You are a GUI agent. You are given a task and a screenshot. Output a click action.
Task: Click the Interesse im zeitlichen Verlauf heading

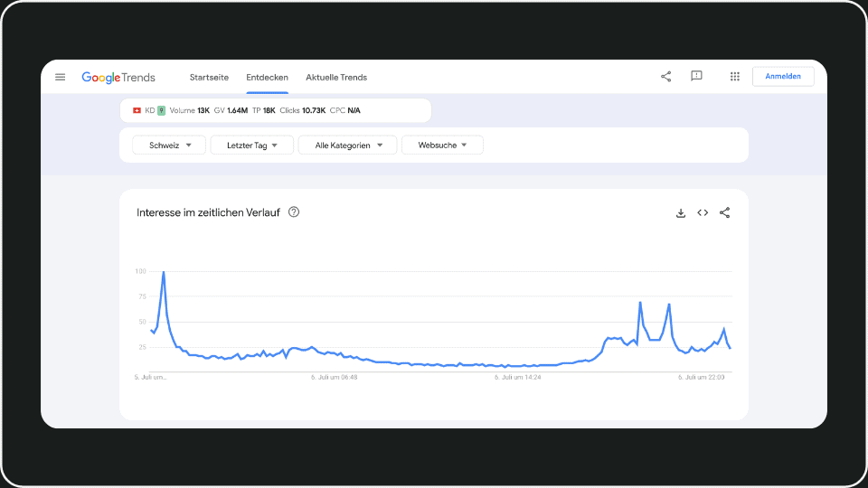tap(208, 212)
